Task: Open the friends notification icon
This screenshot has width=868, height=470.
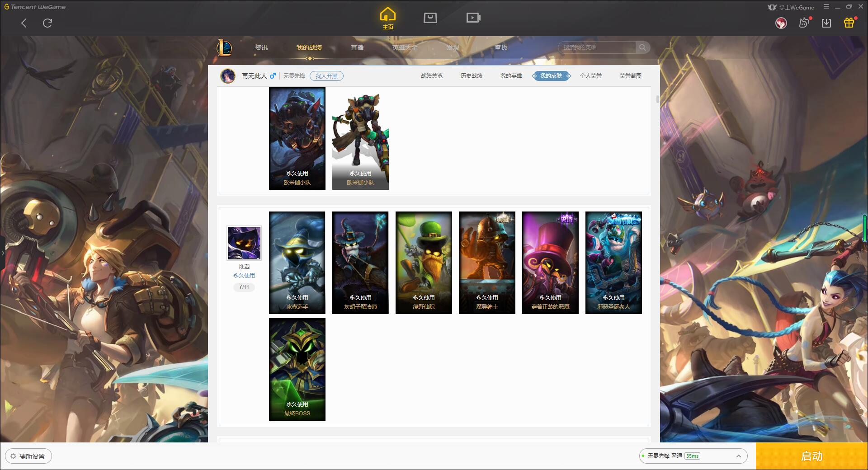Action: (x=804, y=23)
